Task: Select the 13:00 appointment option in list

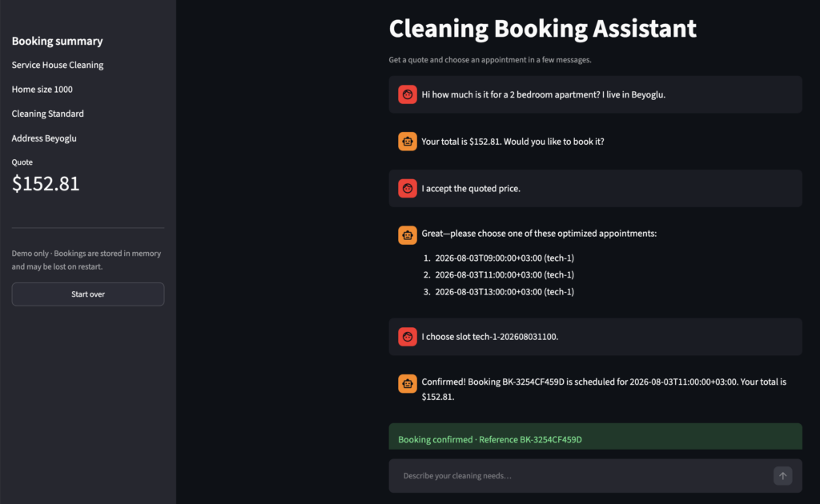Action: (504, 292)
